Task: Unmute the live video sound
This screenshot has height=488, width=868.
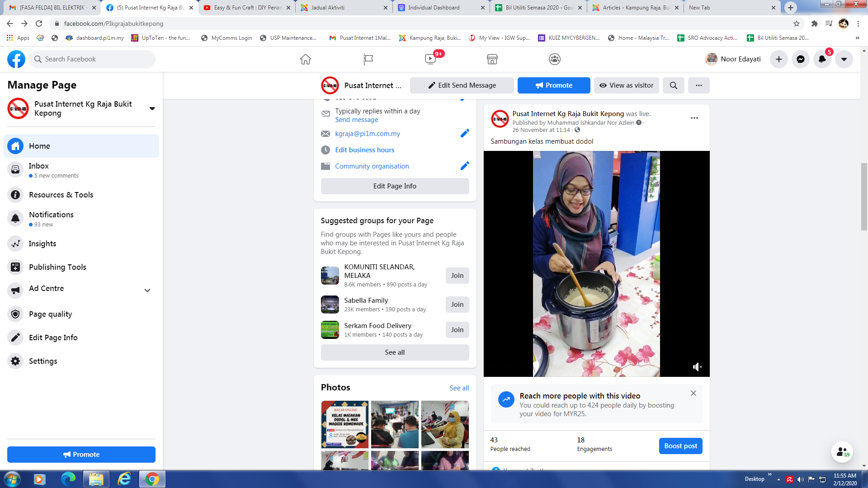Action: [x=697, y=367]
